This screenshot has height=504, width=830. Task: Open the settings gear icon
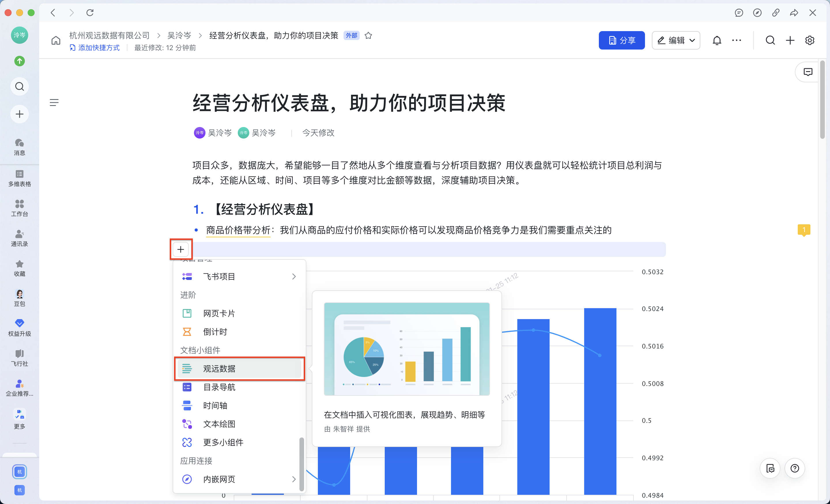[x=810, y=40]
